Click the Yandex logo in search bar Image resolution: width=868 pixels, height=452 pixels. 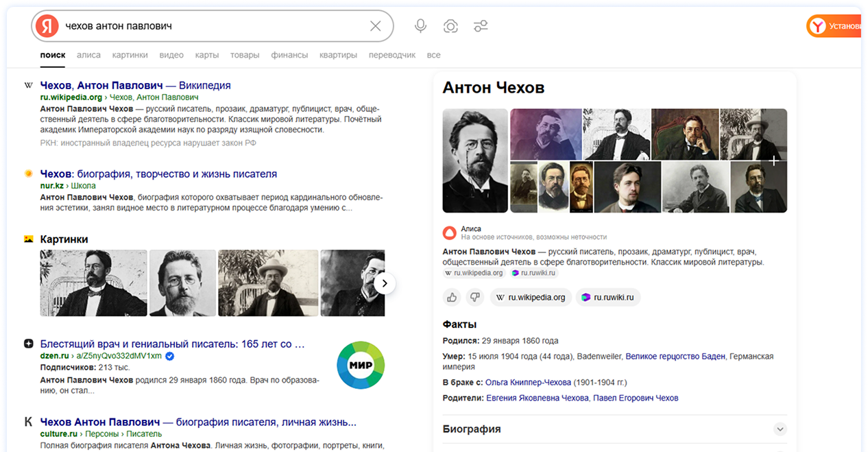[x=47, y=26]
